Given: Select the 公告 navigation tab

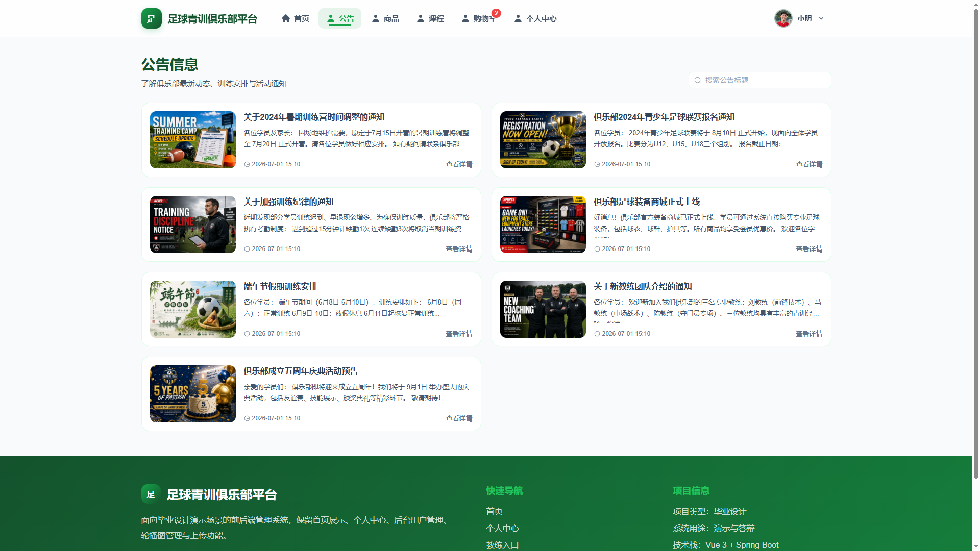Looking at the screenshot, I should pyautogui.click(x=340, y=18).
